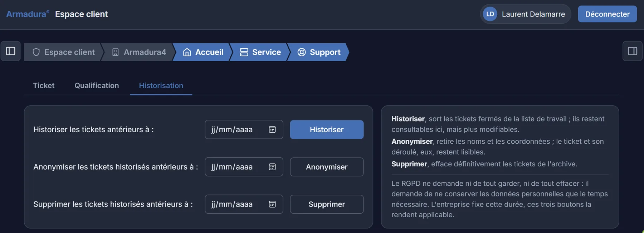The image size is (644, 233).
Task: Click bold word 'Anonymiser' in help panel
Action: click(x=412, y=141)
